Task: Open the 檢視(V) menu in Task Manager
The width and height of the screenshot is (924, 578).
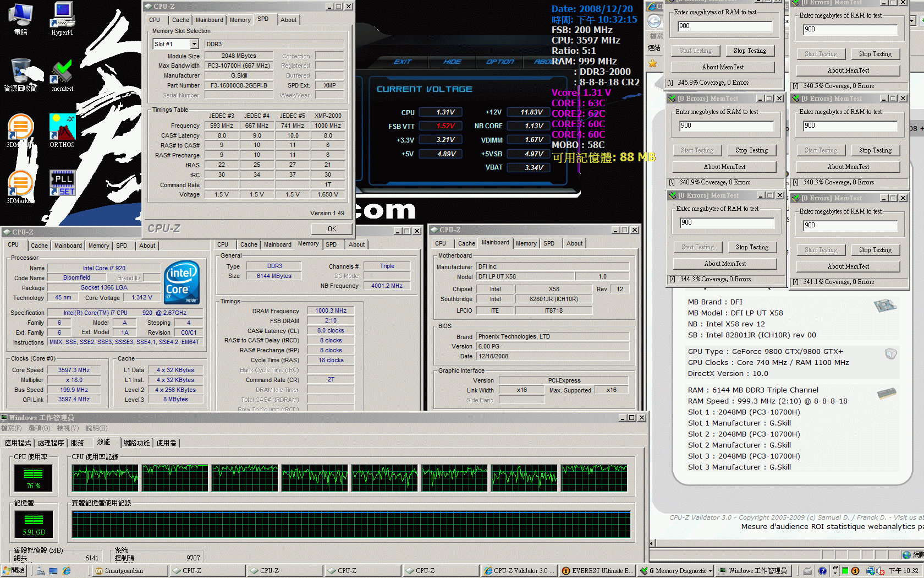Action: click(x=68, y=428)
